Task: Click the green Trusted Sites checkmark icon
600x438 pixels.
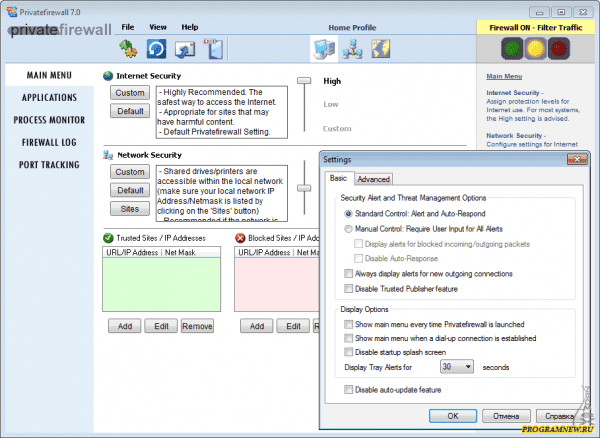Action: (x=108, y=238)
